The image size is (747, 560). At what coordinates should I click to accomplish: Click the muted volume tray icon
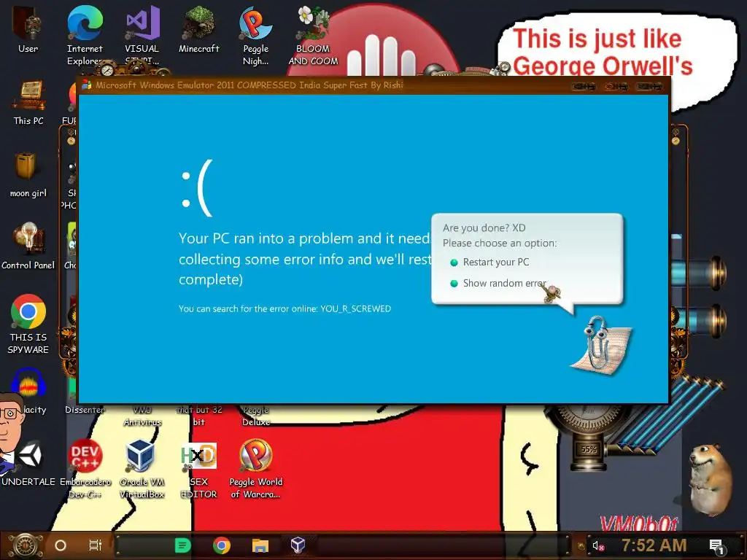click(598, 545)
